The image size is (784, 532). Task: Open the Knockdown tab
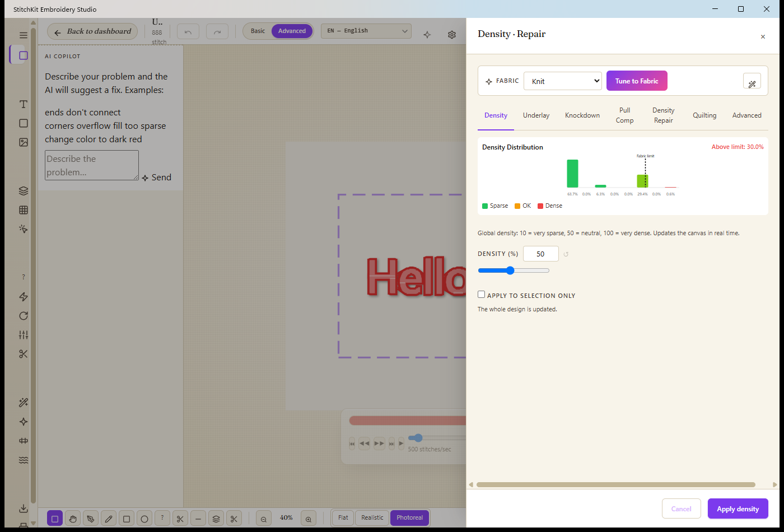[x=582, y=115]
